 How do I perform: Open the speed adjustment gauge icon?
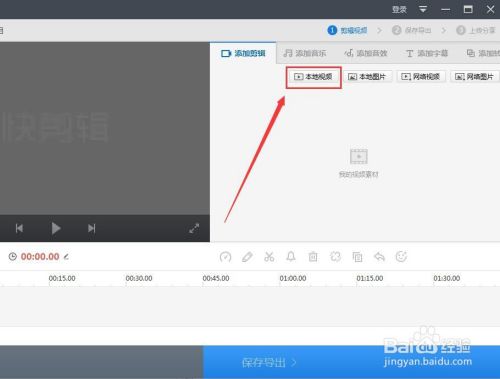click(225, 257)
